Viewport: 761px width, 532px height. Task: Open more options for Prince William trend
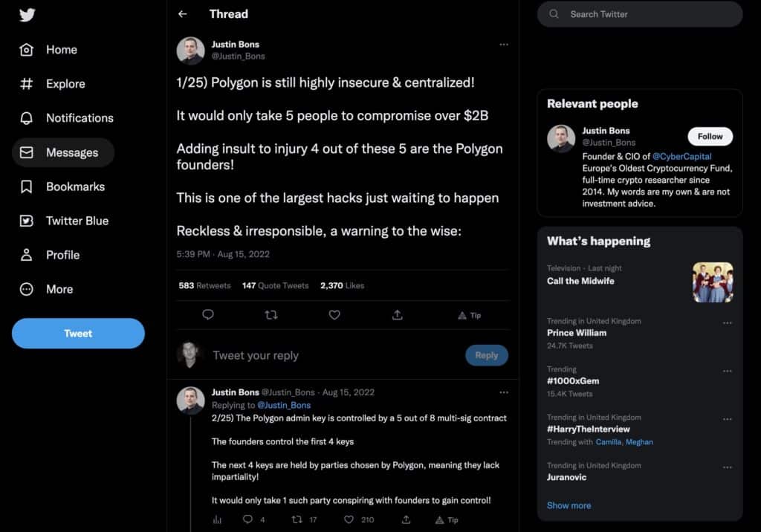(728, 323)
